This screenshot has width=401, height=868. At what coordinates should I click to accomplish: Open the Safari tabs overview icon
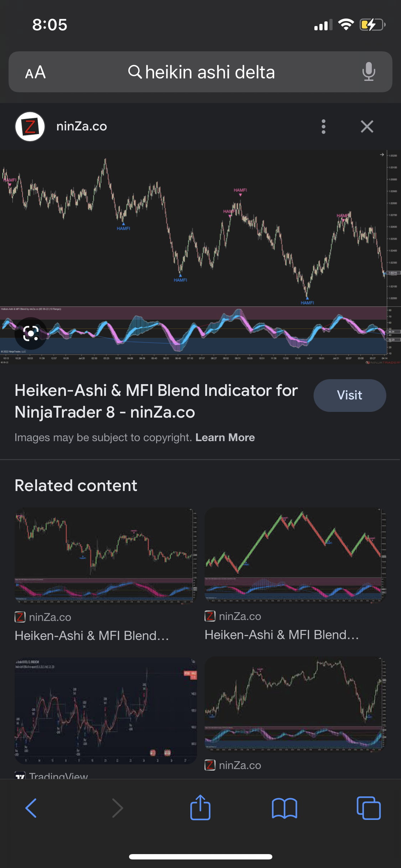[369, 808]
